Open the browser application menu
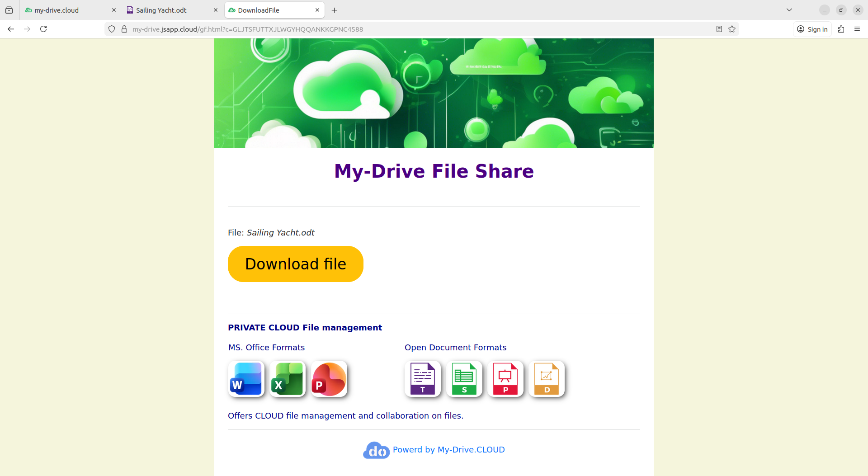 tap(857, 29)
